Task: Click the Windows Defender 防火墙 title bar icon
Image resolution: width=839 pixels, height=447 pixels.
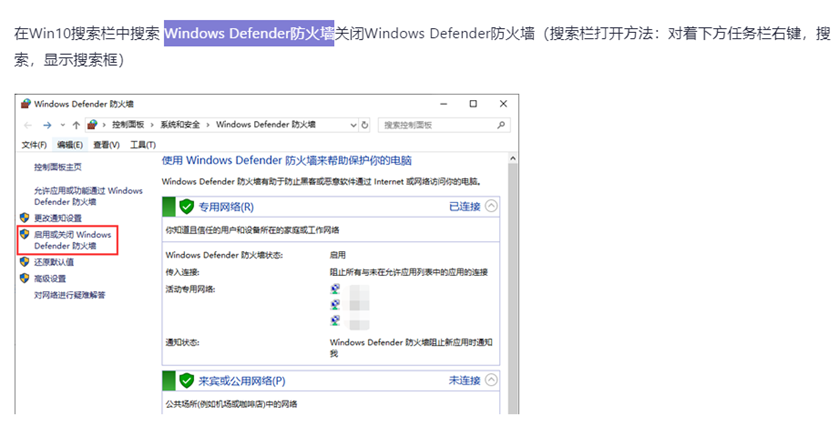Action: point(26,104)
